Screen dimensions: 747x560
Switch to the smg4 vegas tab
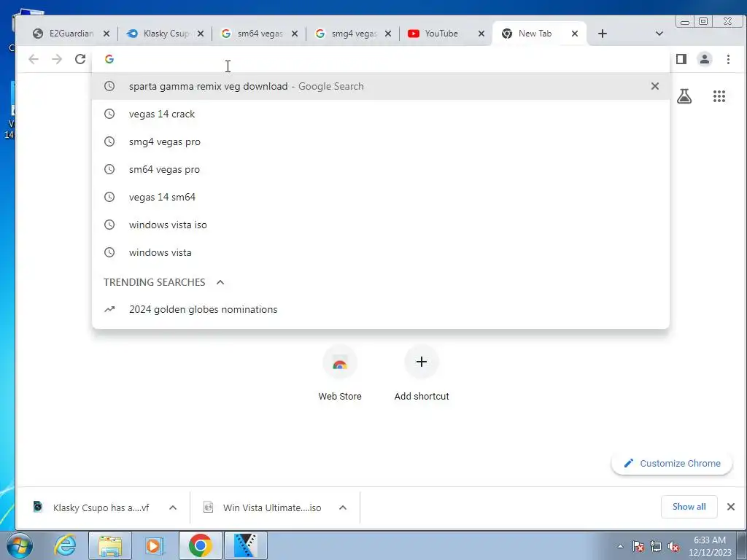coord(354,34)
